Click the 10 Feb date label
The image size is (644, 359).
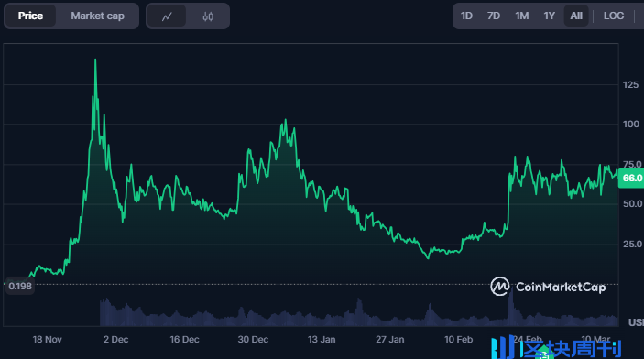(x=458, y=340)
